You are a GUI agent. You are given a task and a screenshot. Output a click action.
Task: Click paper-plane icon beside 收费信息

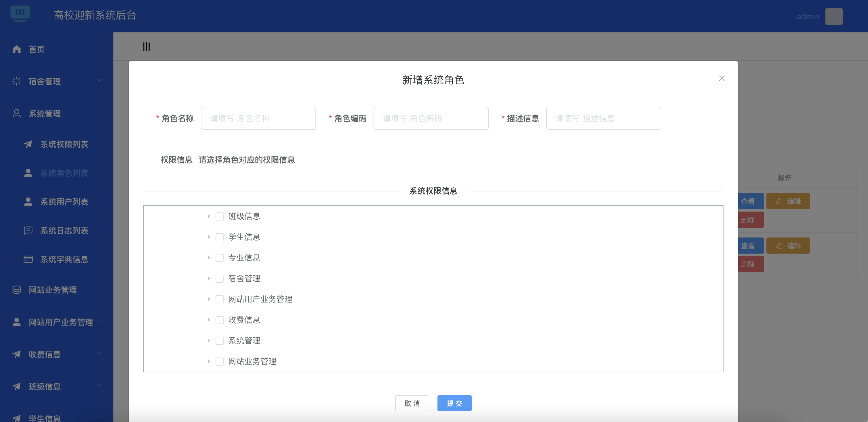tap(16, 354)
